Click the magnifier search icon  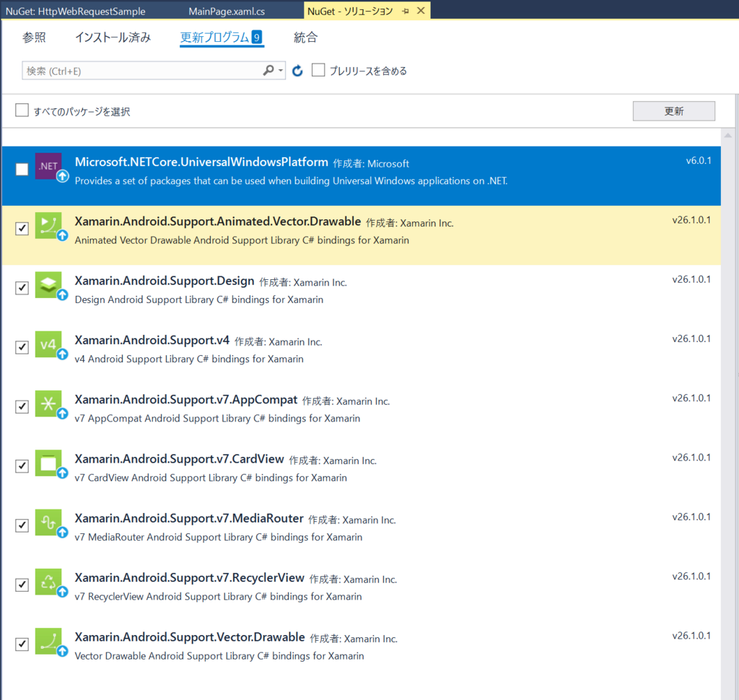tap(268, 70)
